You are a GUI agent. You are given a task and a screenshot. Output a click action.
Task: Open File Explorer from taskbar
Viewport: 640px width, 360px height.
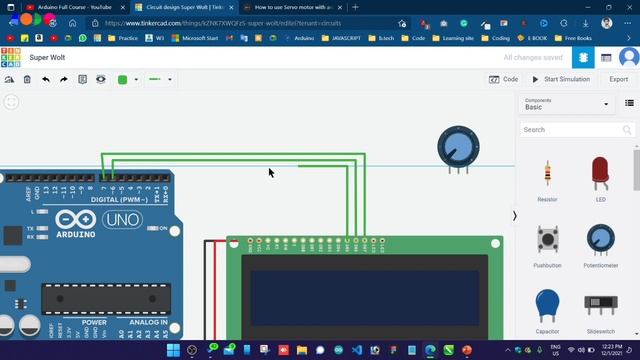pos(302,350)
